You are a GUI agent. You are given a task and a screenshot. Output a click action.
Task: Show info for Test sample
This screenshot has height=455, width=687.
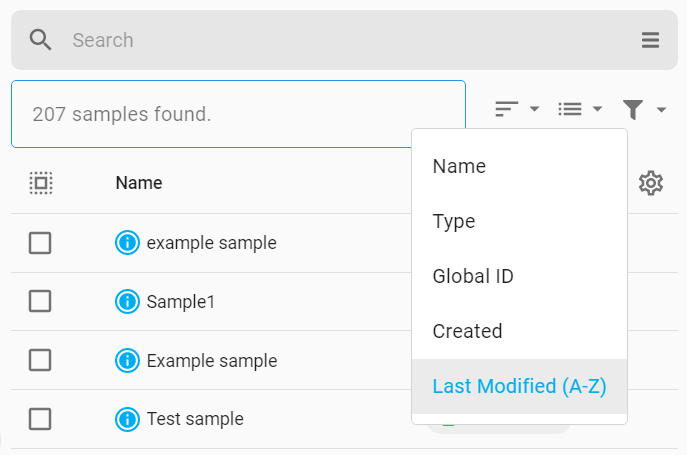pos(127,419)
